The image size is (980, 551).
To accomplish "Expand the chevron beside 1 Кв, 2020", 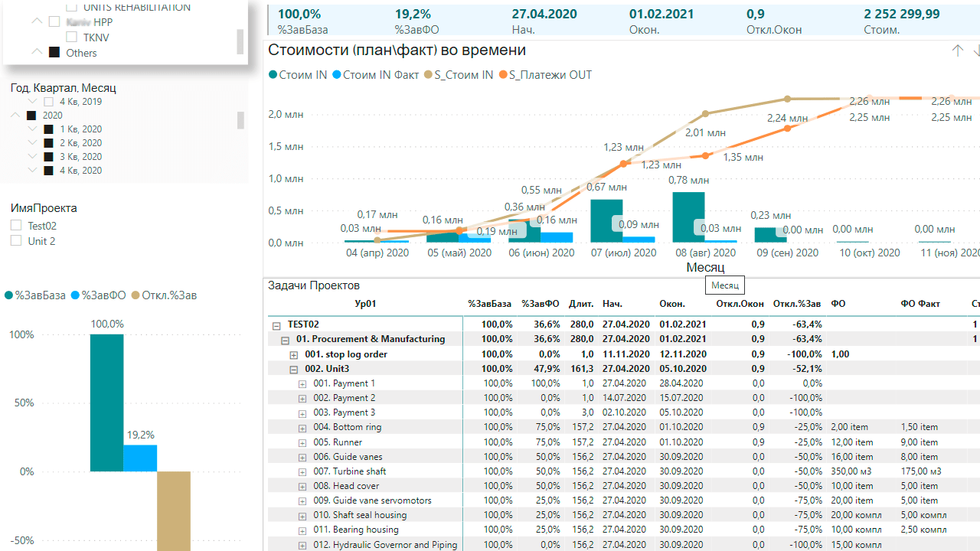I will (32, 129).
